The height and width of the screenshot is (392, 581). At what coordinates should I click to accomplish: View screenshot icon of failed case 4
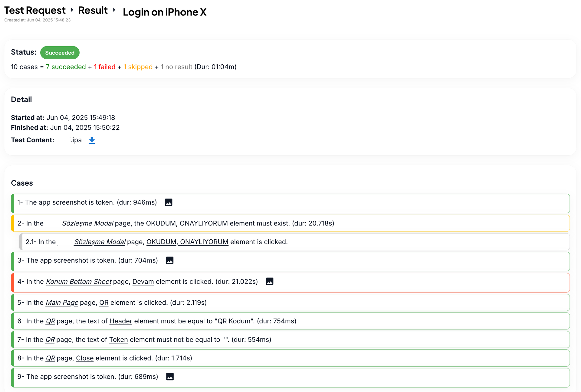click(x=270, y=282)
